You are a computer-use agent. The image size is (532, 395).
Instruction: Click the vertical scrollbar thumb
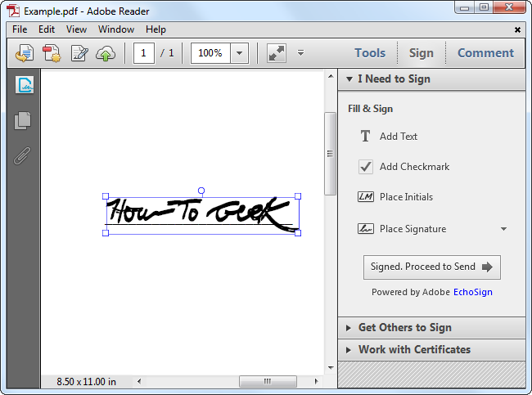pyautogui.click(x=330, y=154)
